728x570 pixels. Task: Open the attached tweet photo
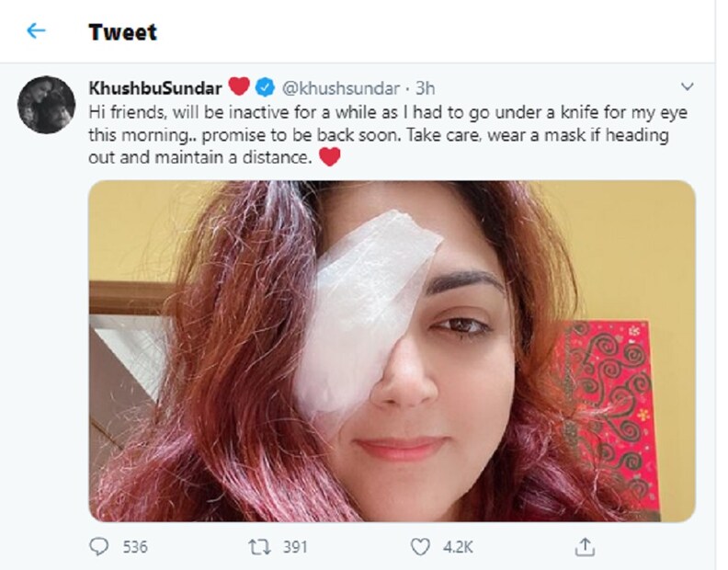coord(392,351)
